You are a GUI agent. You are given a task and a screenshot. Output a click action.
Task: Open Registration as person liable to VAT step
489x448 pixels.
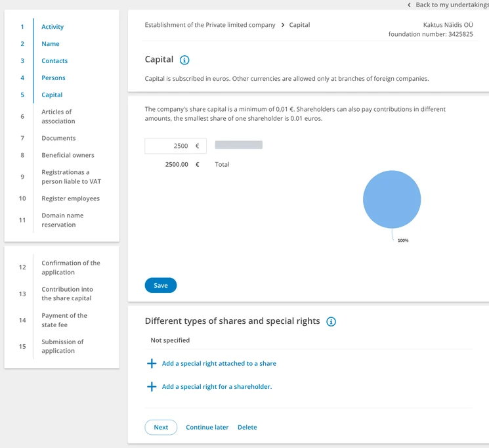click(71, 177)
